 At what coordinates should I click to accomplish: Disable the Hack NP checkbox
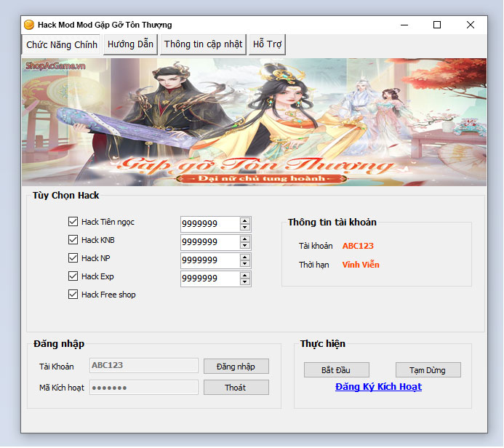click(73, 257)
